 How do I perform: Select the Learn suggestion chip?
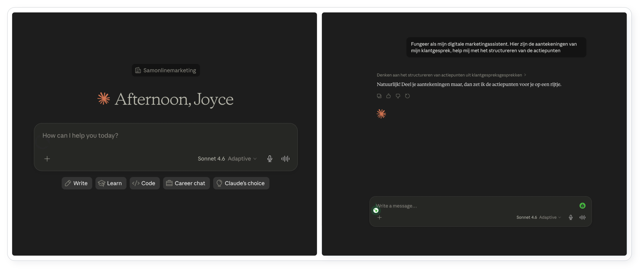coord(111,183)
